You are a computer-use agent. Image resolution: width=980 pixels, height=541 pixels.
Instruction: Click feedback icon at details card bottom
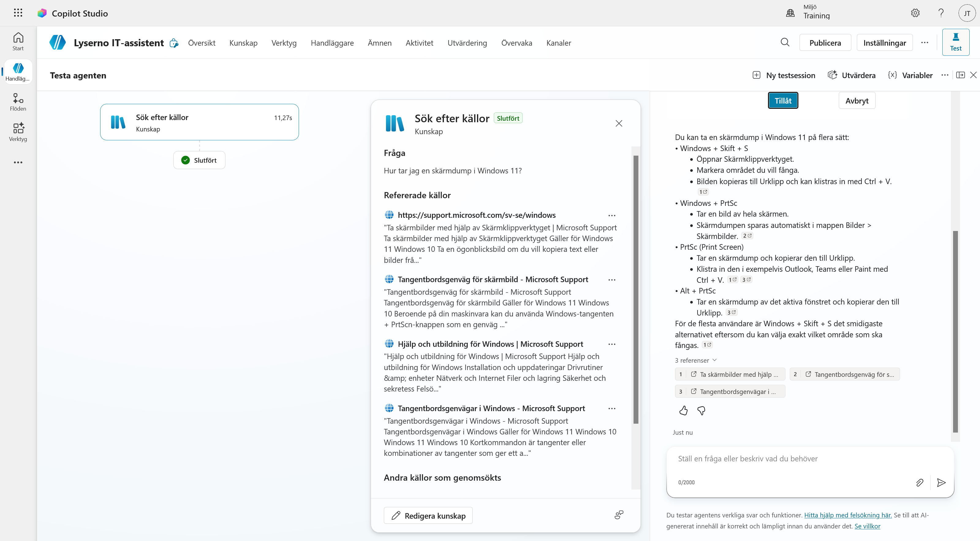[619, 515]
